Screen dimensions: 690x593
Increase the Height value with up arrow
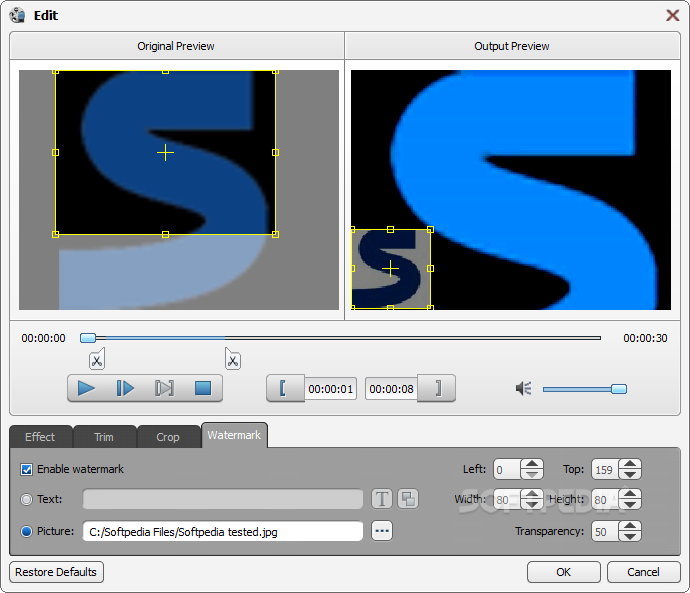[630, 494]
